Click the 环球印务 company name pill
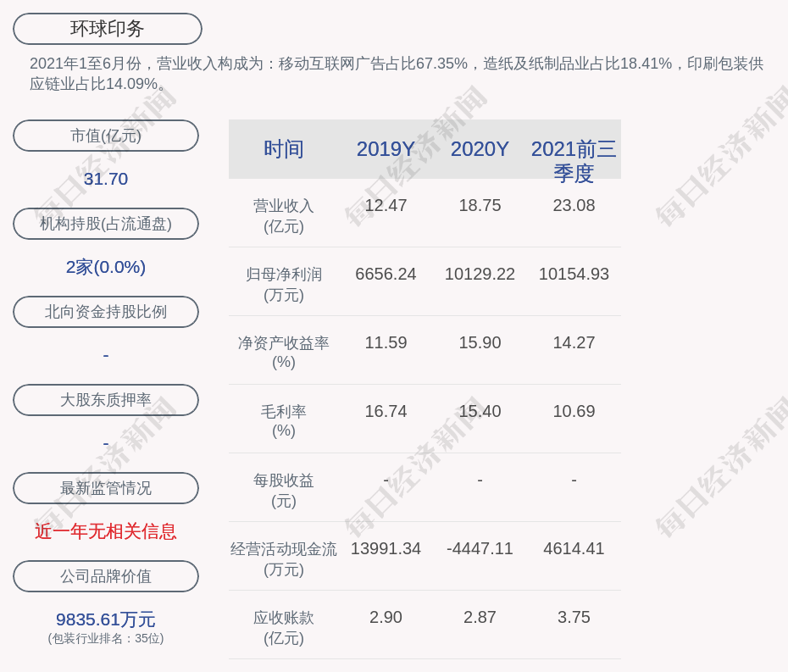788x672 pixels. pyautogui.click(x=107, y=29)
